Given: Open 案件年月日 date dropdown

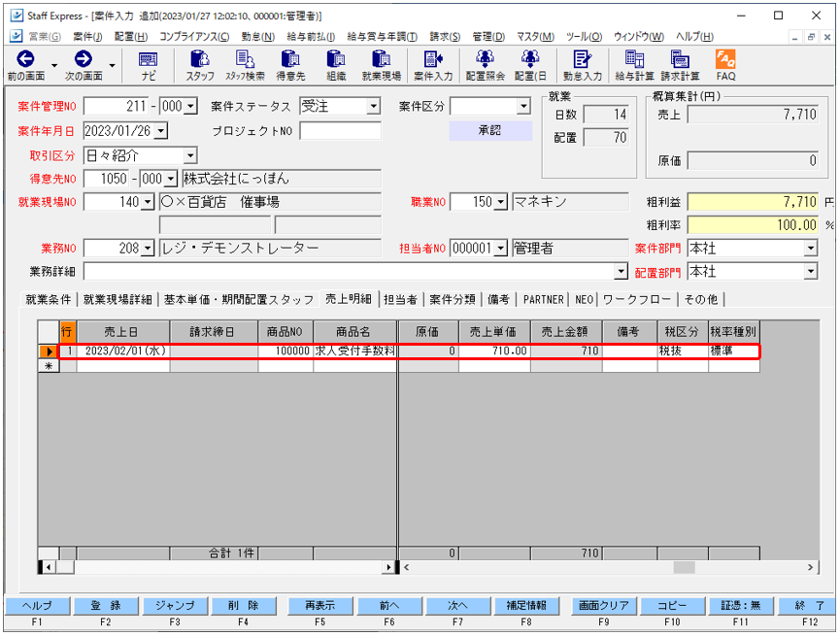Looking at the screenshot, I should (x=161, y=130).
